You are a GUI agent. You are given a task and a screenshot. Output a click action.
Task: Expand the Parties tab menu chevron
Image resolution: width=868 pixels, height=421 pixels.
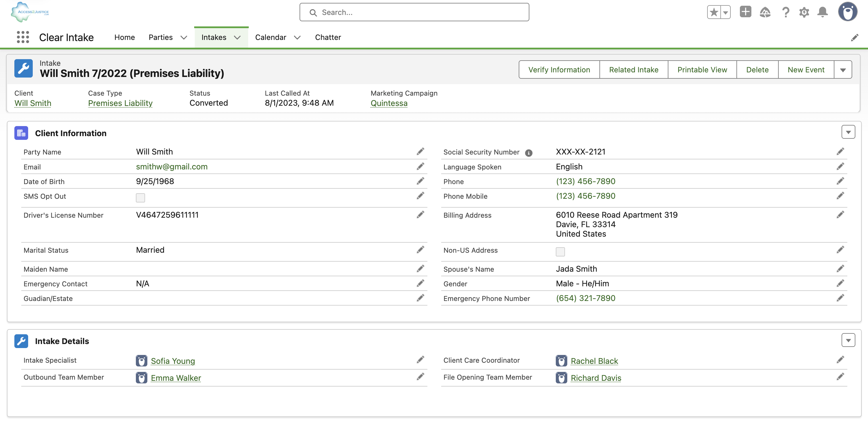coord(184,37)
